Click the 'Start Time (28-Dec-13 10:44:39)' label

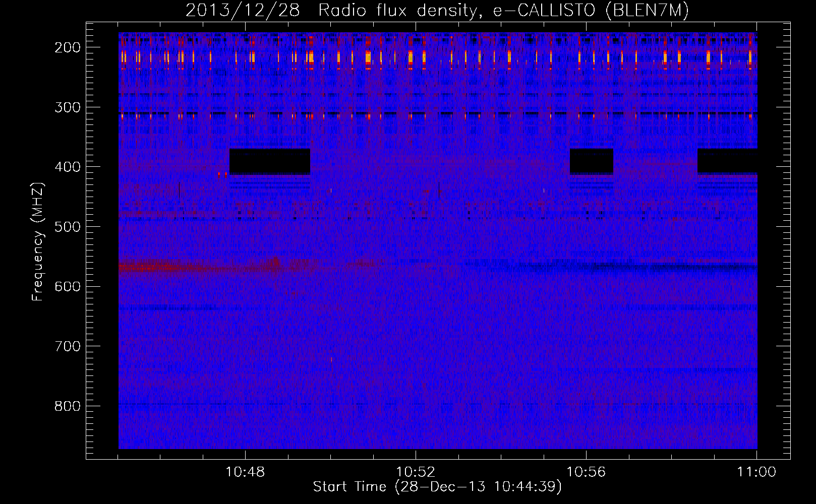pyautogui.click(x=437, y=487)
